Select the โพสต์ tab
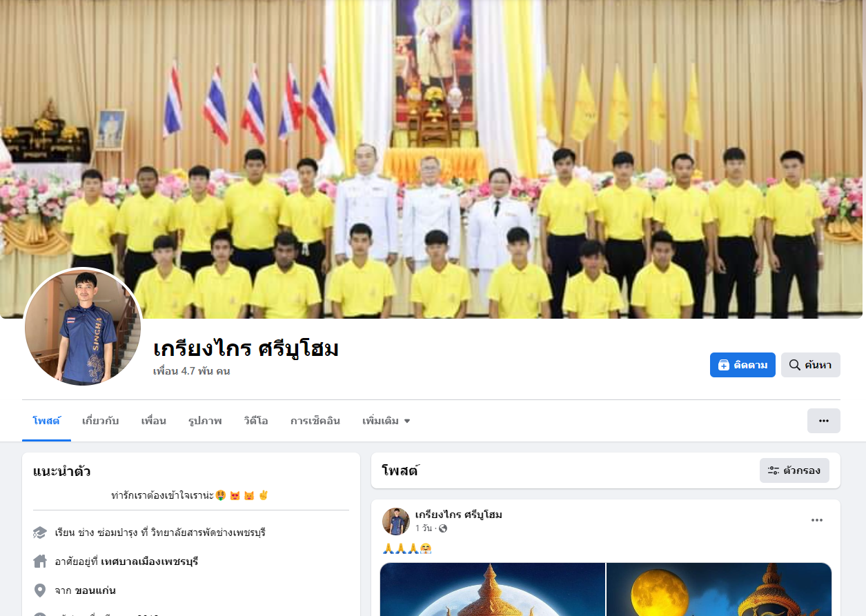This screenshot has height=616, width=866. click(x=46, y=421)
